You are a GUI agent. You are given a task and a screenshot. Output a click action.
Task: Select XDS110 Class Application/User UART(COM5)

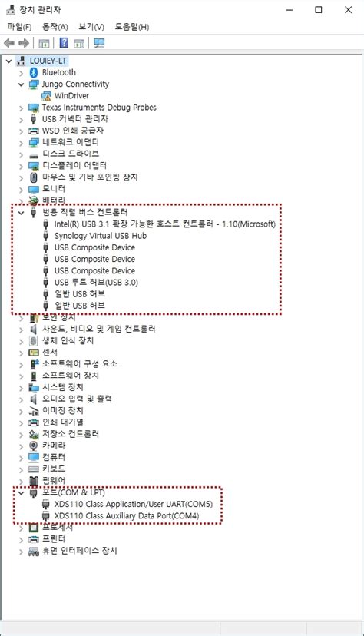[134, 504]
